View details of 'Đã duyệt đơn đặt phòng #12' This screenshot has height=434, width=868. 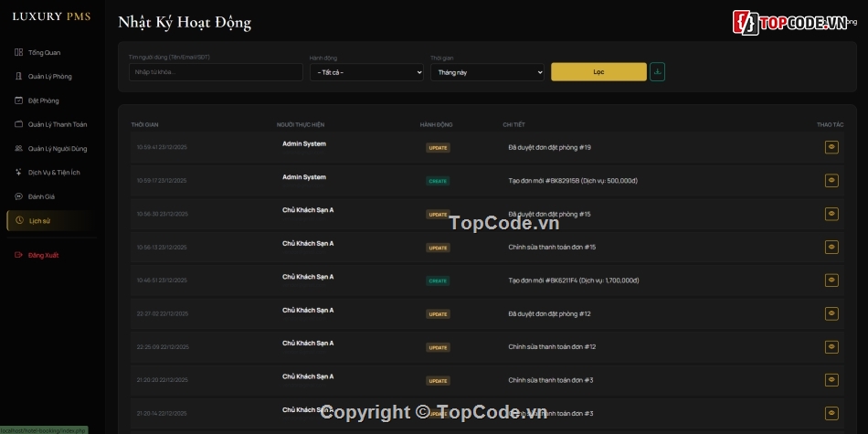[831, 313]
